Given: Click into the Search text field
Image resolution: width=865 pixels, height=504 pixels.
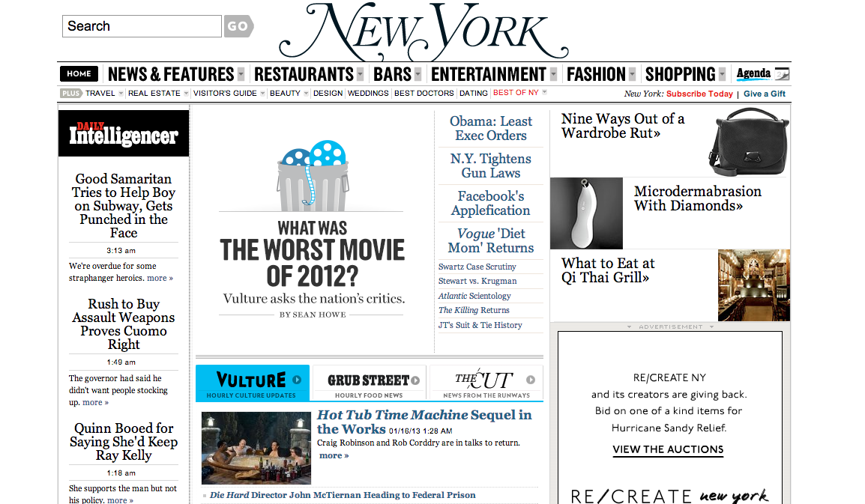Looking at the screenshot, I should coord(142,26).
